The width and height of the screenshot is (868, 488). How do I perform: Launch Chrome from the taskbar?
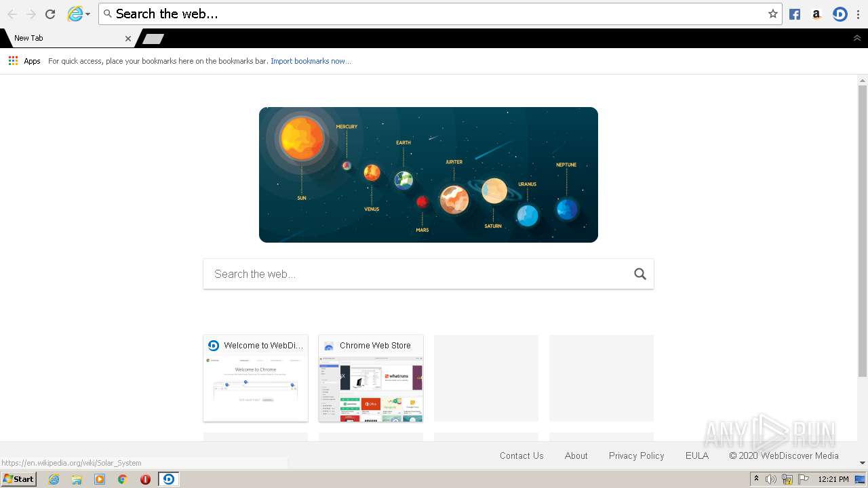tap(123, 479)
